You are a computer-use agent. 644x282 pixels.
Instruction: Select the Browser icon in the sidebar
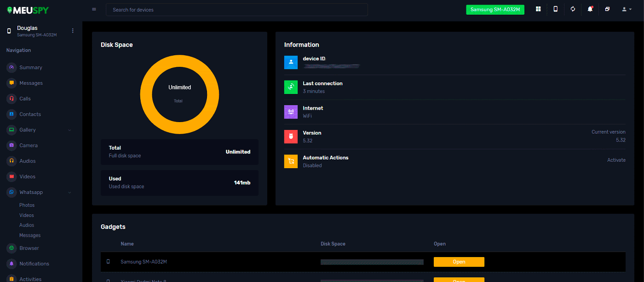pyautogui.click(x=11, y=248)
